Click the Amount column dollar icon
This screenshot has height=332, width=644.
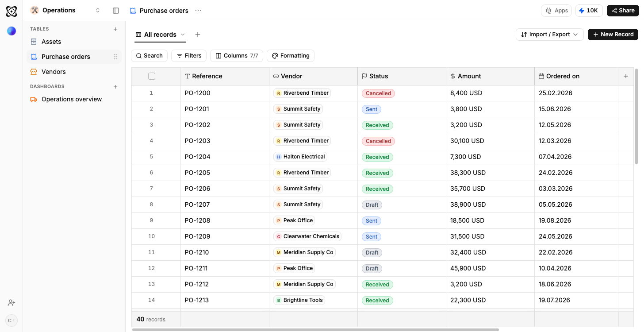coord(453,76)
